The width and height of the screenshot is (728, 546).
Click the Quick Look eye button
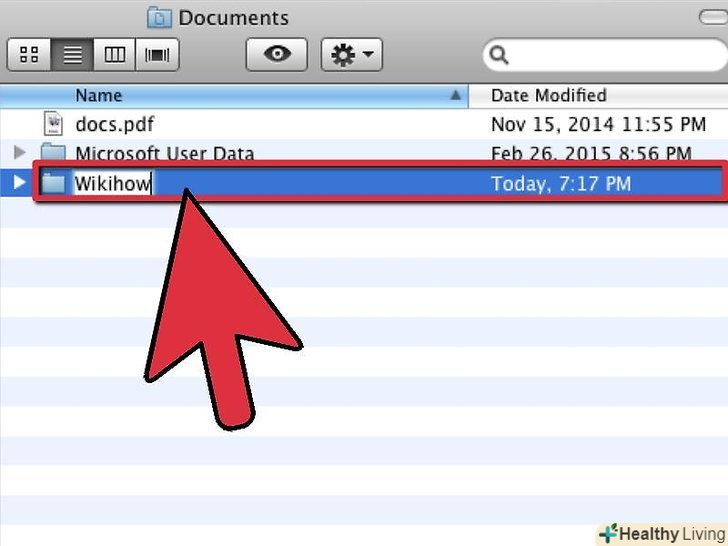click(x=277, y=54)
